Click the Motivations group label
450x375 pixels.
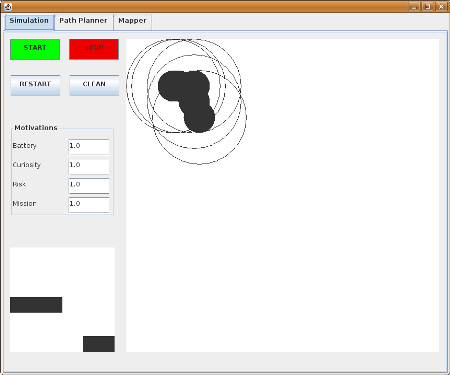[x=36, y=128]
